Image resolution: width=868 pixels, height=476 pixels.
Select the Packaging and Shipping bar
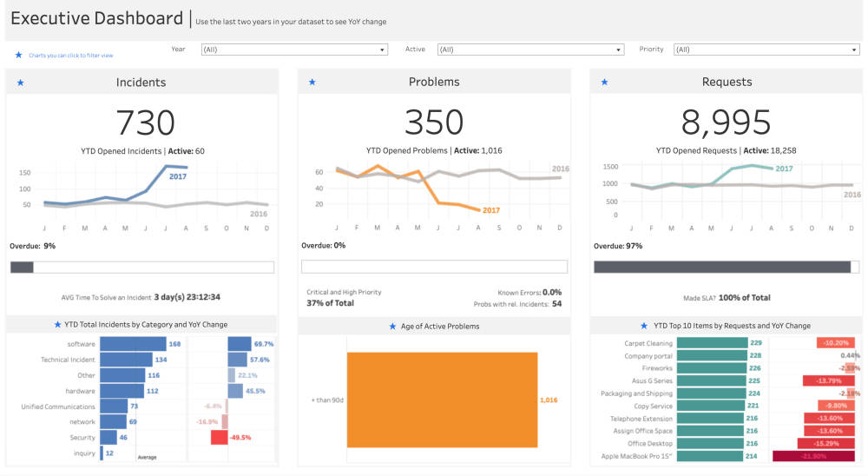[x=712, y=393]
